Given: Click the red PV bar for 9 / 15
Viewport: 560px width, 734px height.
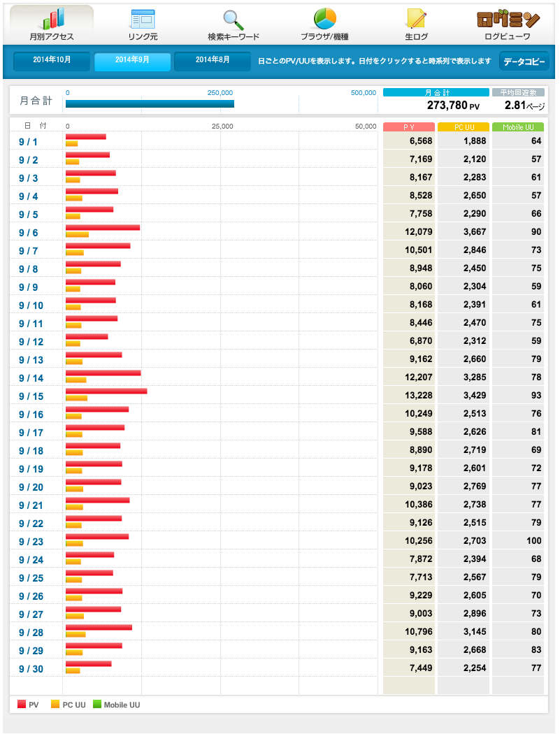Looking at the screenshot, I should (x=106, y=391).
